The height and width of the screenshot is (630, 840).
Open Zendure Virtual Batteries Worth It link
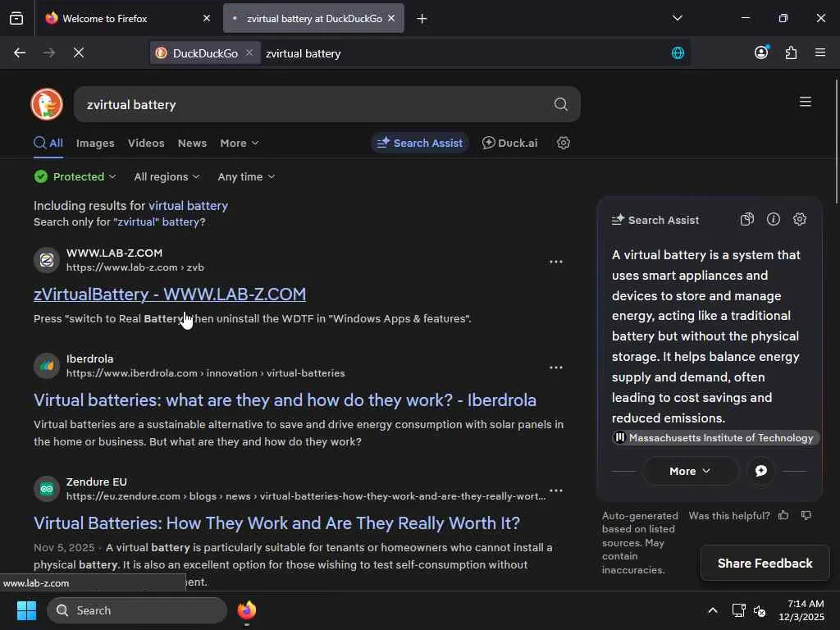point(277,523)
